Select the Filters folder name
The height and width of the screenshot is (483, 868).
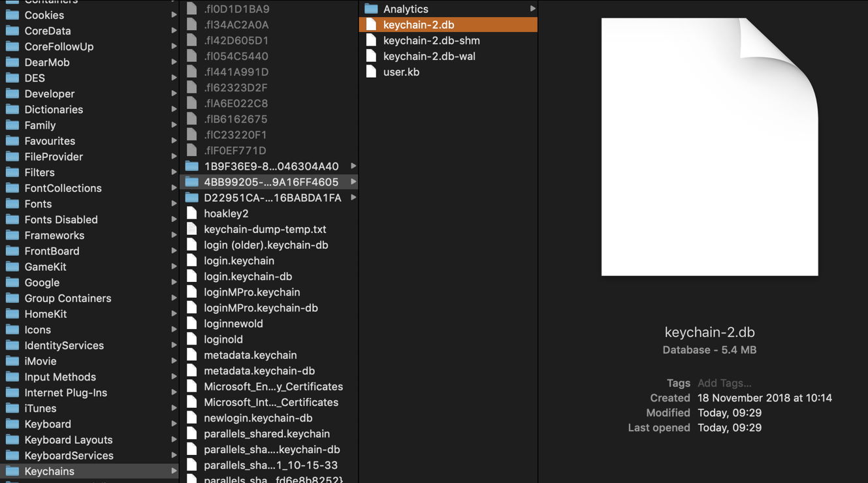click(39, 172)
